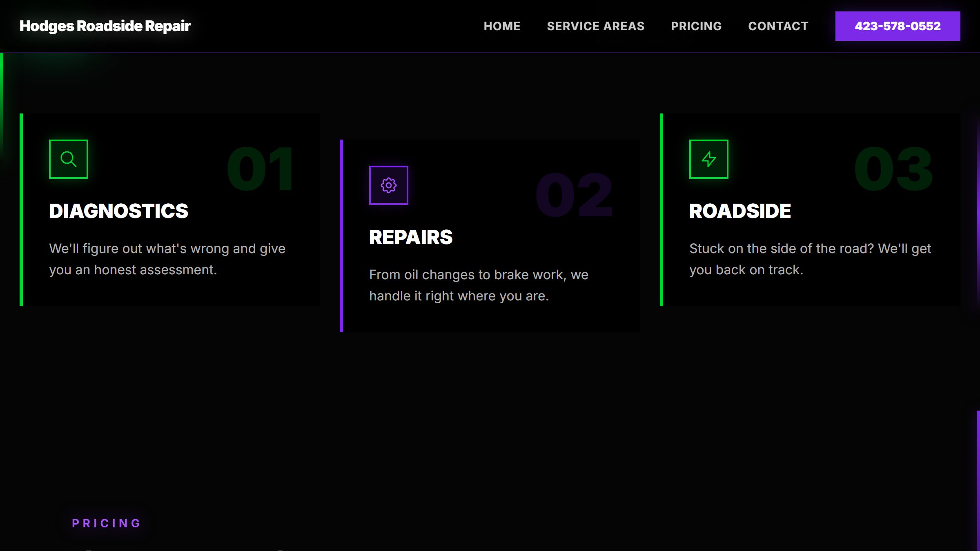Click the magnifying glass icon on Diagnostics card
Image resolution: width=980 pixels, height=551 pixels.
pyautogui.click(x=68, y=158)
